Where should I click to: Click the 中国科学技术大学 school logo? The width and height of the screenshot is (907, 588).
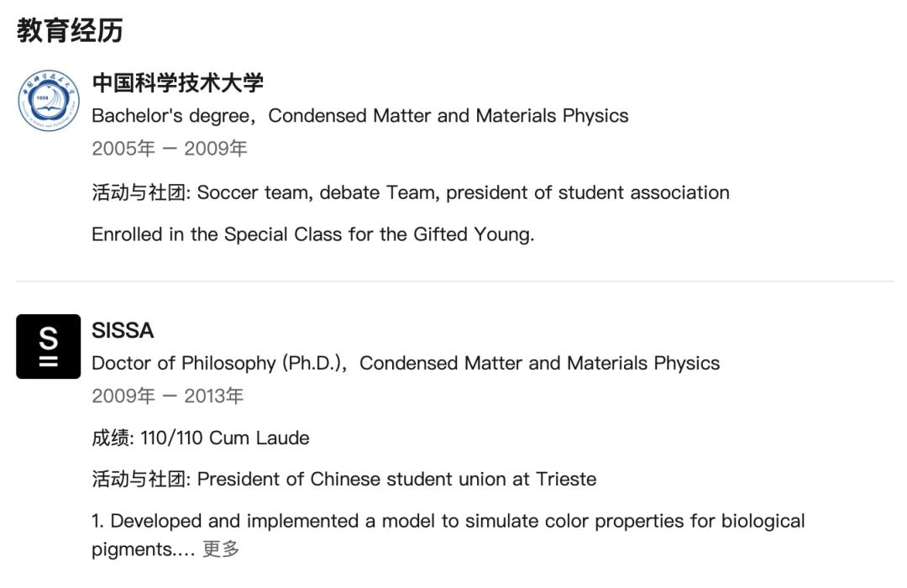[x=49, y=101]
